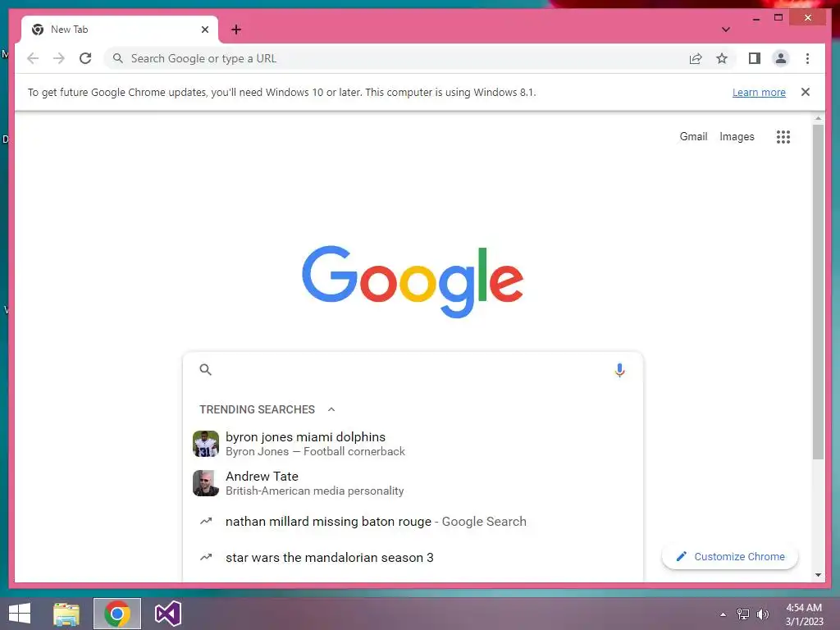The width and height of the screenshot is (840, 630).
Task: Open the Google apps grid
Action: pos(783,137)
